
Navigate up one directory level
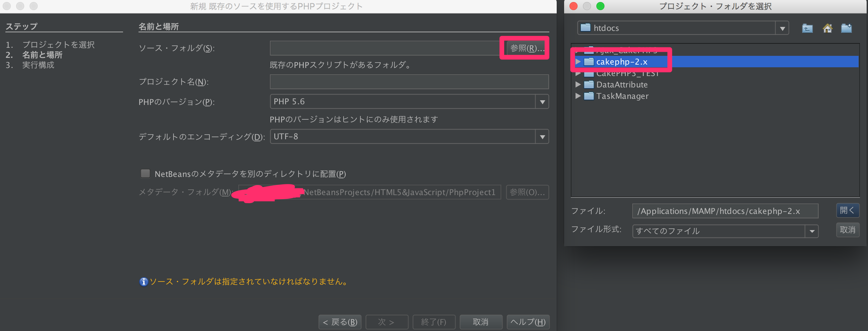(x=807, y=28)
